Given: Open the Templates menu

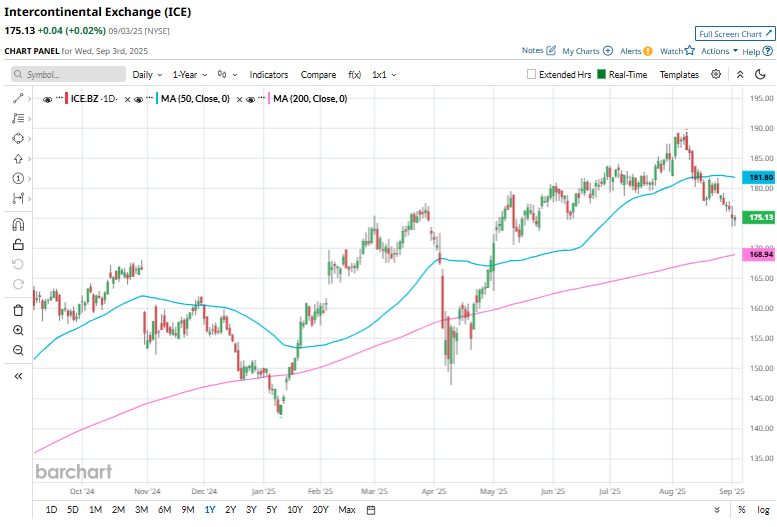Looking at the screenshot, I should [679, 74].
